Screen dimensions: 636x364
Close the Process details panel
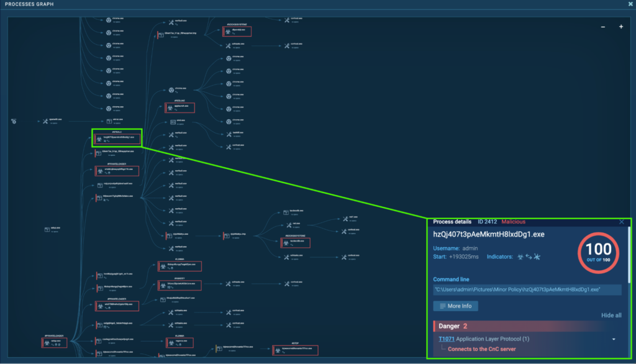tap(622, 222)
